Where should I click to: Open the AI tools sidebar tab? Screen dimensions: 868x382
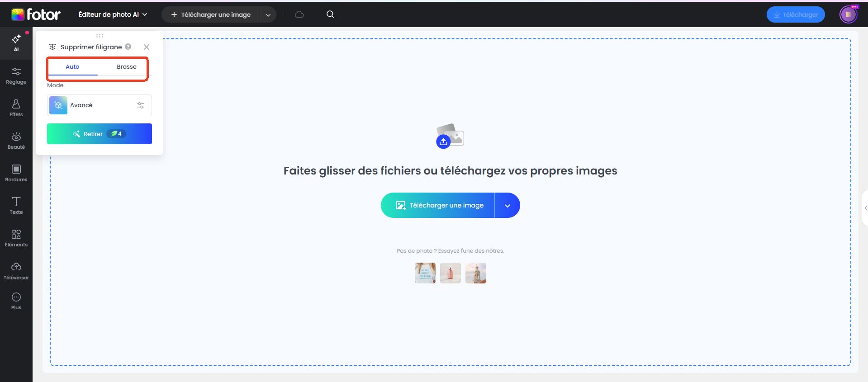pos(16,43)
